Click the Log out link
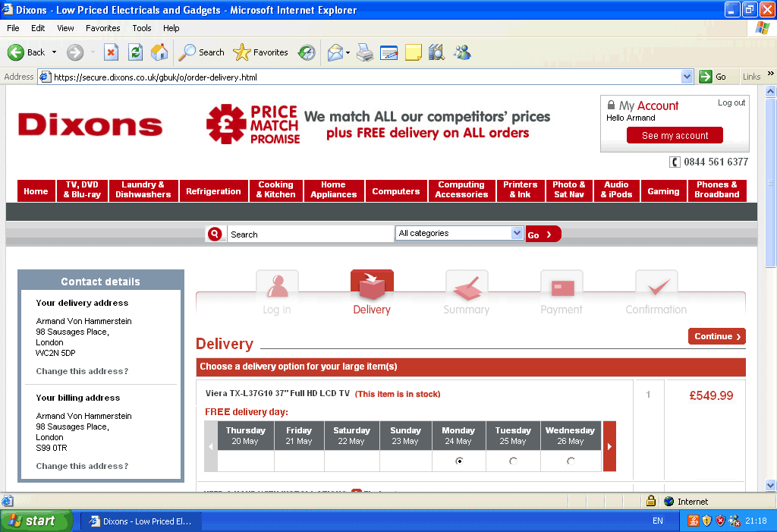Viewport: 777px width, 532px height. click(731, 102)
